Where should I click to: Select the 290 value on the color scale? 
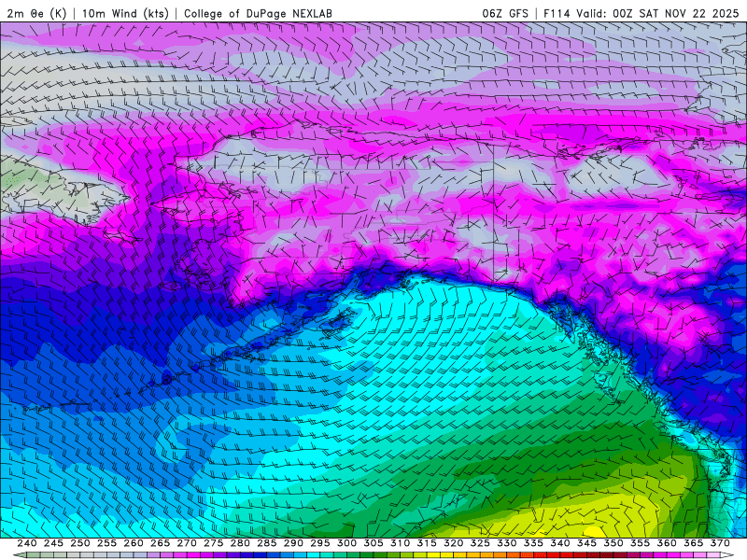tap(293, 543)
